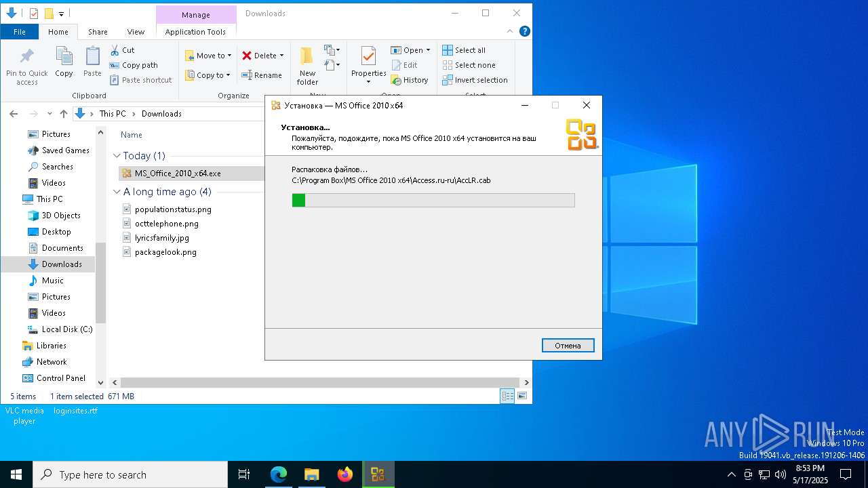Switch to the View ribbon tab
This screenshot has height=488, width=868.
coord(136,32)
